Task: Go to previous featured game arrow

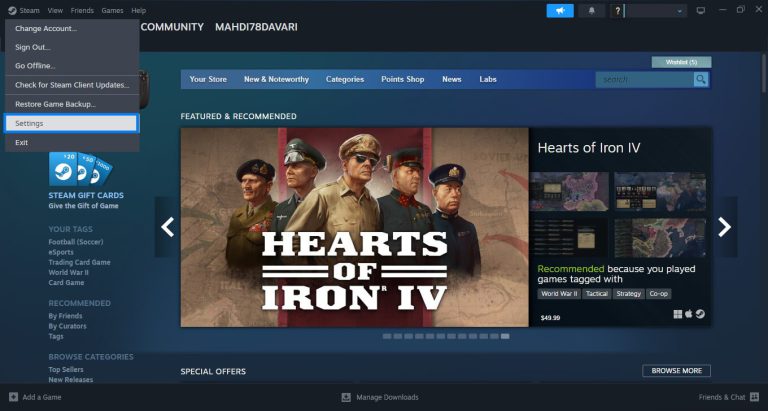Action: pos(167,227)
